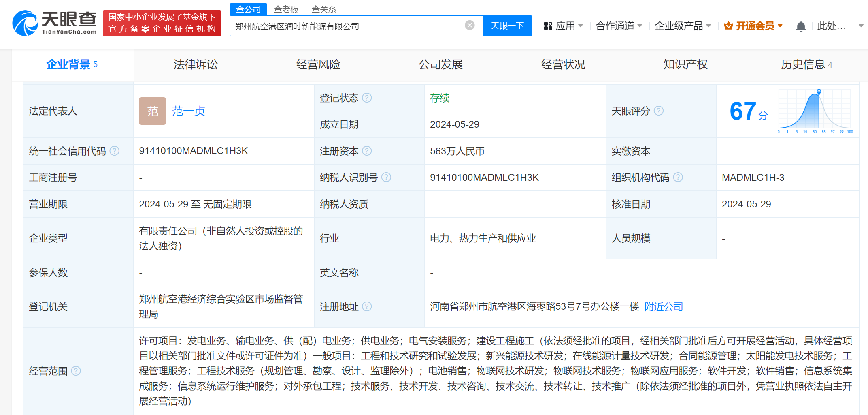Clear the search box with the X icon

(469, 25)
